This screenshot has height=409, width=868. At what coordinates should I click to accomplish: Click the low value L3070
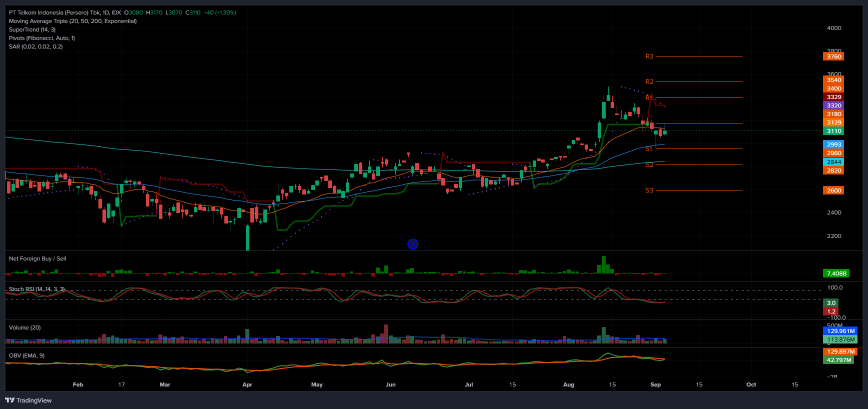pyautogui.click(x=174, y=12)
